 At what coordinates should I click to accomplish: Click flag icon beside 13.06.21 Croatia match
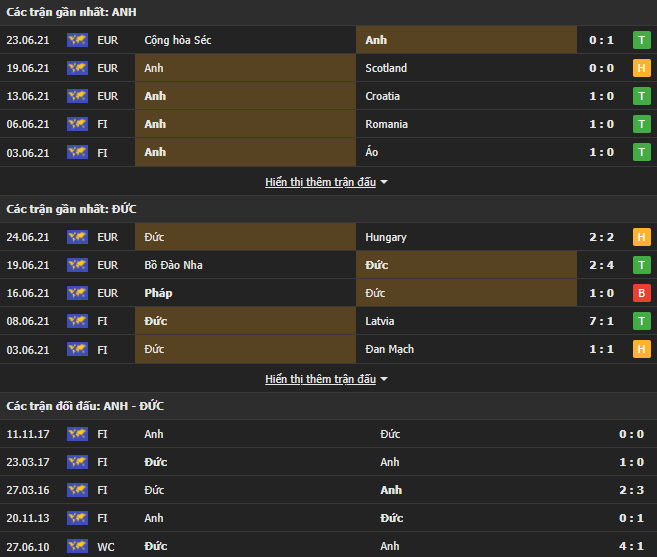point(77,96)
